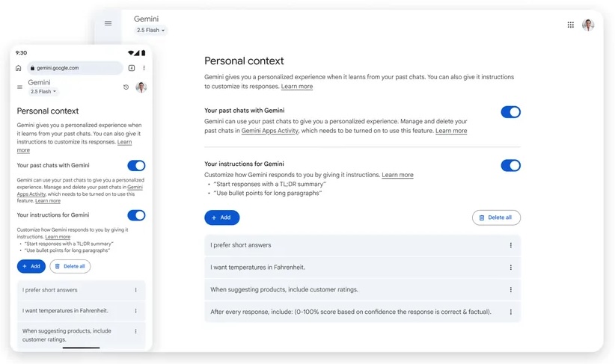Expand the desktop 2.5 Flash model dropdown
Screen dimensions: 615x364
coord(150,31)
